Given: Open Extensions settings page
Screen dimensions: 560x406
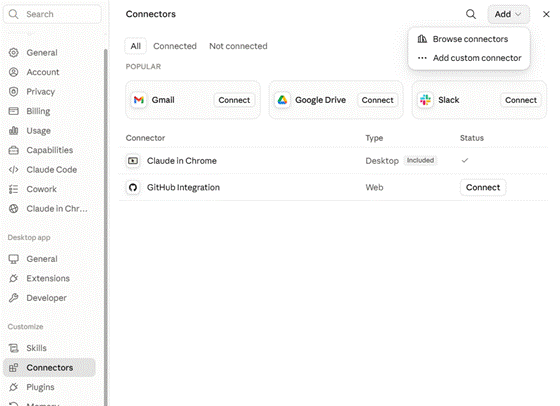Looking at the screenshot, I should point(49,278).
